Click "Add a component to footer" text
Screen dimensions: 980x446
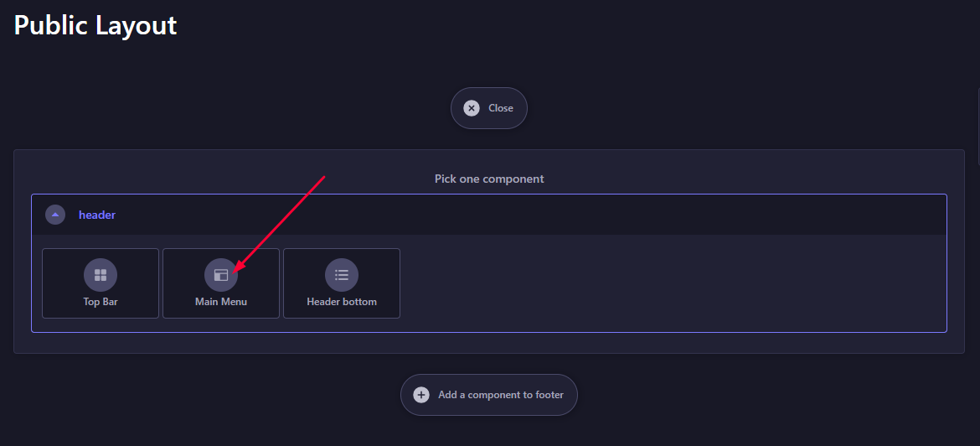[x=501, y=395]
